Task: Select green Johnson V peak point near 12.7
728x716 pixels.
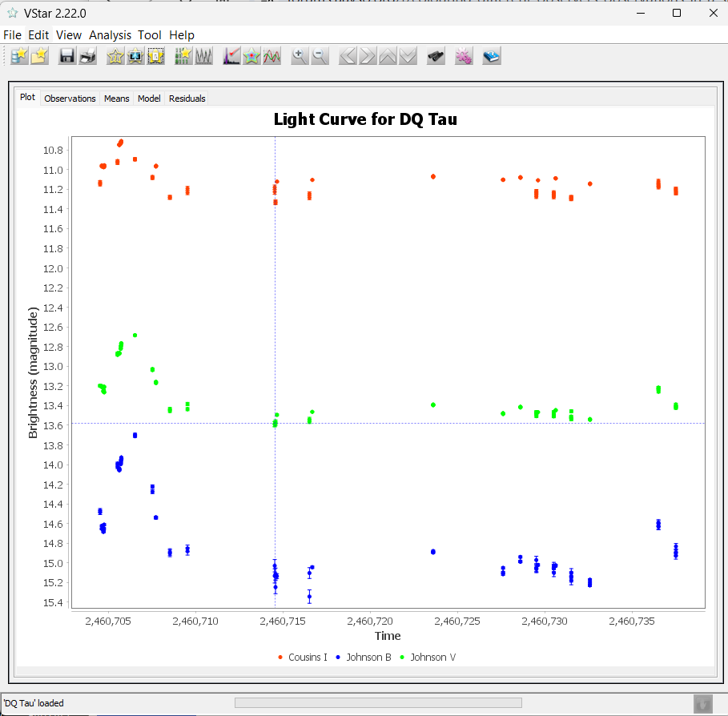Action: [x=135, y=336]
